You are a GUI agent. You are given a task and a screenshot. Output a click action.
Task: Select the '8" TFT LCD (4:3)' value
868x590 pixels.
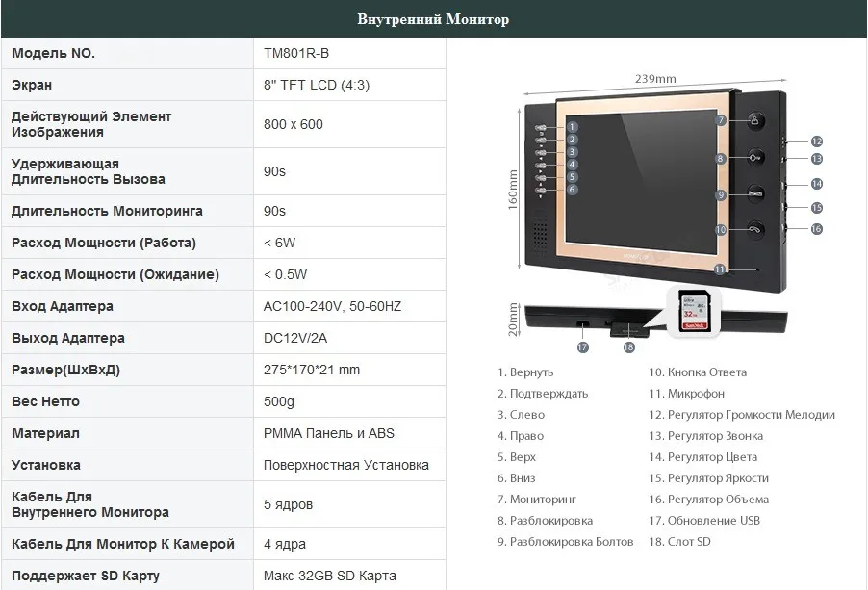[317, 85]
